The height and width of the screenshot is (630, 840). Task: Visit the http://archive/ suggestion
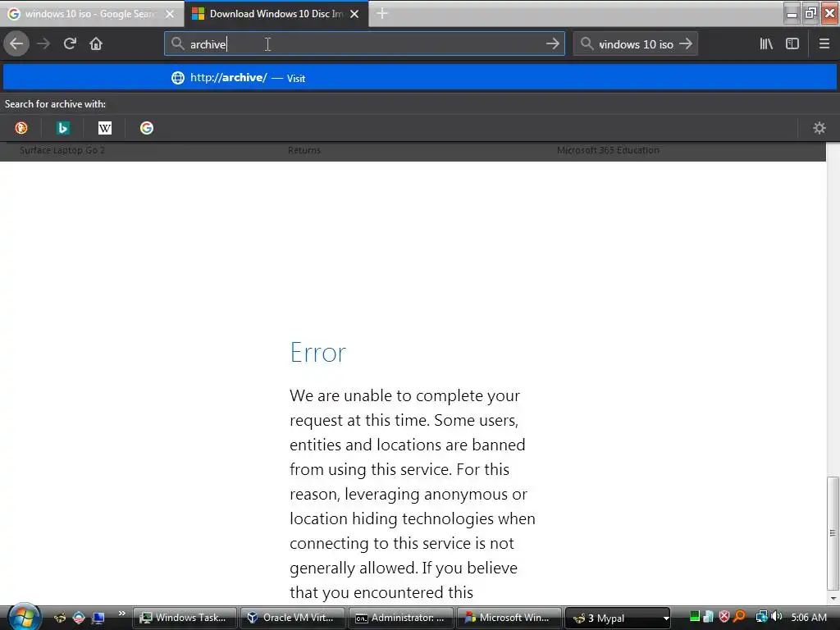click(x=420, y=78)
